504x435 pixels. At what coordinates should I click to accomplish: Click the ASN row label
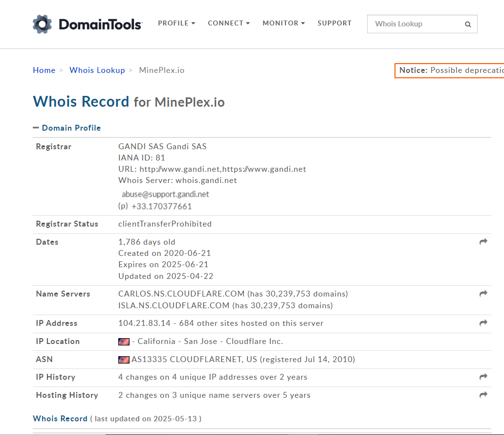pyautogui.click(x=44, y=359)
